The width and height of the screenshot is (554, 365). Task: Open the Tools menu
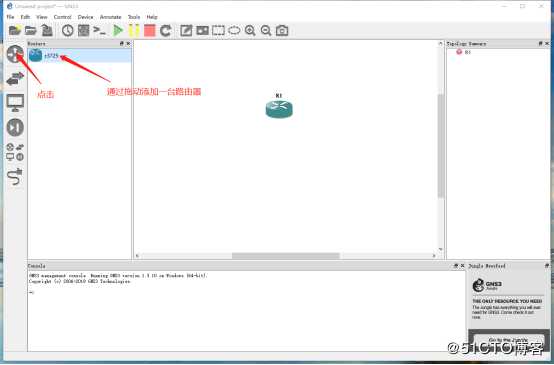click(134, 17)
